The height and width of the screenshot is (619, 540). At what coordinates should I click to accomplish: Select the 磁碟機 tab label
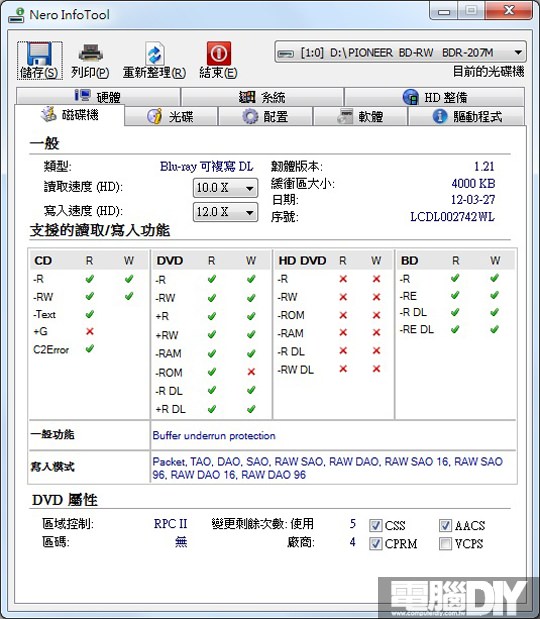[x=80, y=115]
